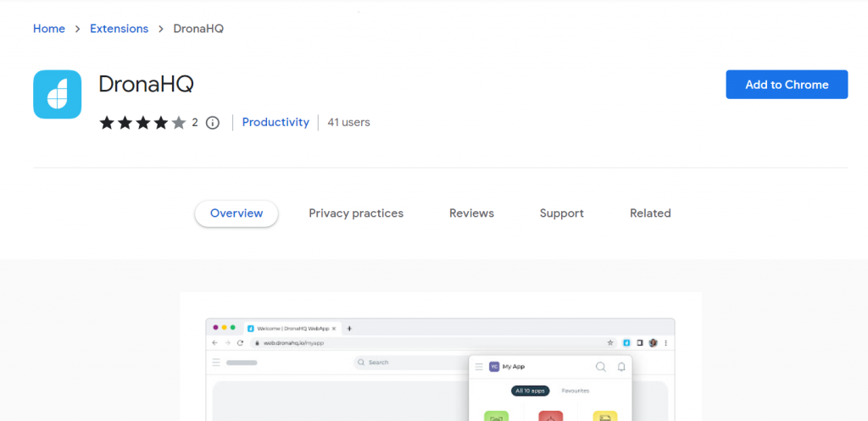Click the rating count '2'

tap(195, 123)
